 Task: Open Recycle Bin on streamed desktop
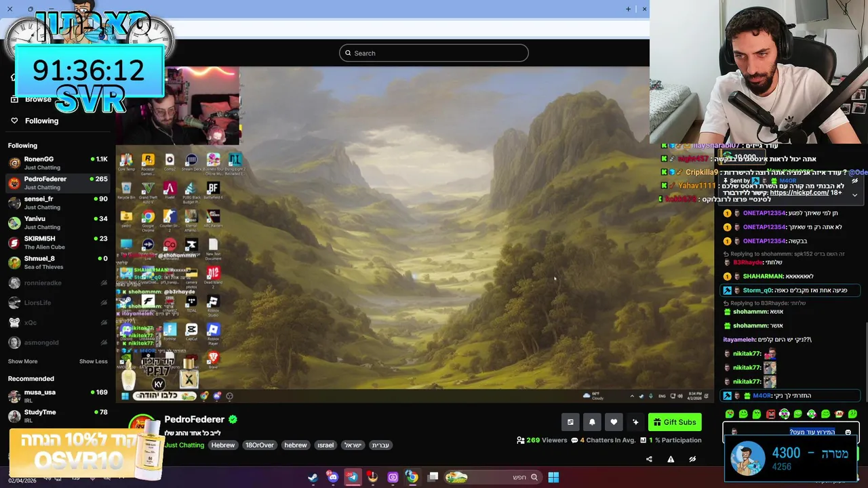click(x=126, y=192)
